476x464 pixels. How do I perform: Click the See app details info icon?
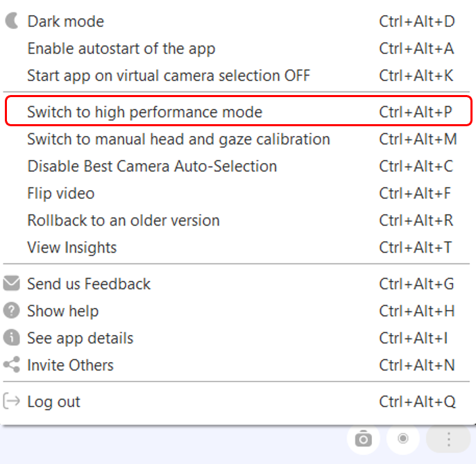(11, 338)
